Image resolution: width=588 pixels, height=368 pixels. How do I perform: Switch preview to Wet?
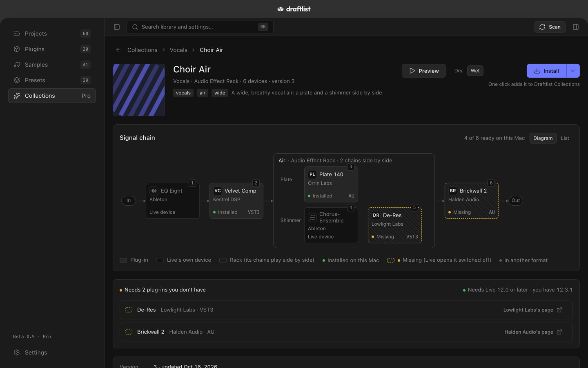point(475,71)
